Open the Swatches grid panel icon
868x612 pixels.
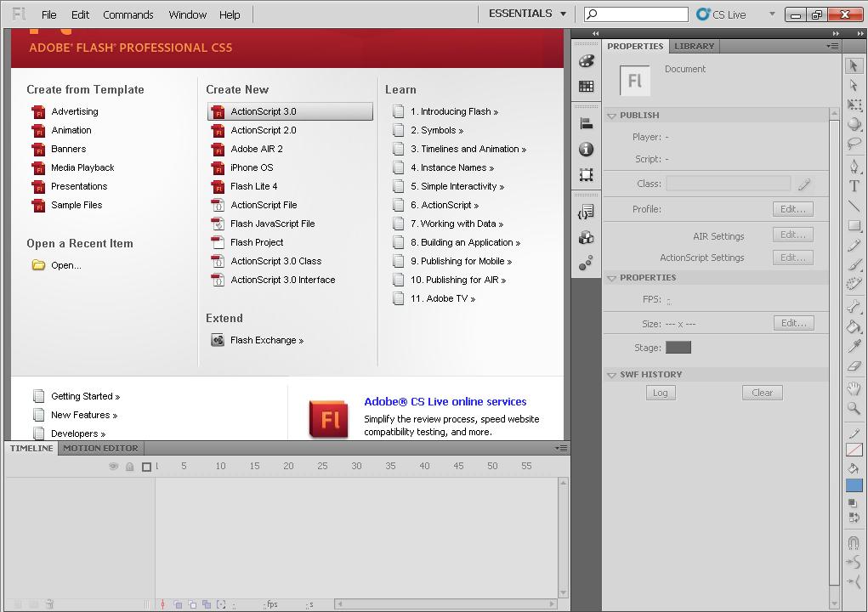pos(587,87)
